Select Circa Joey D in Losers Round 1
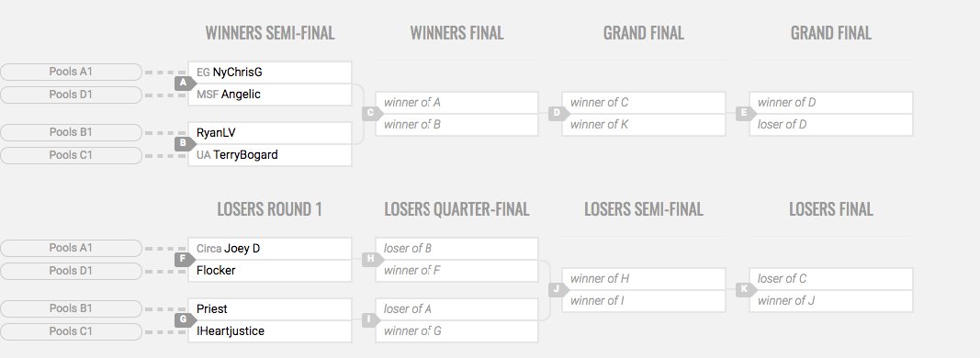The image size is (980, 358). pos(270,249)
